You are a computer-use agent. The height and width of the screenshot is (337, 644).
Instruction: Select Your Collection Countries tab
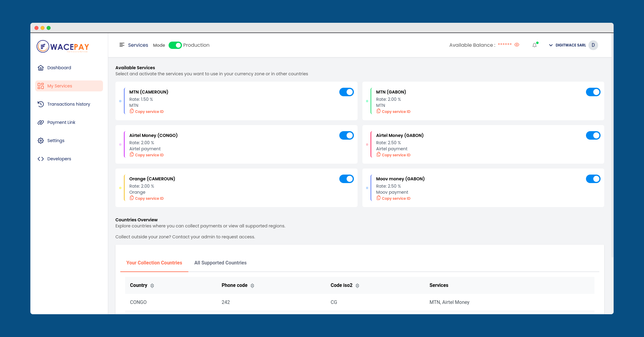[x=154, y=263]
